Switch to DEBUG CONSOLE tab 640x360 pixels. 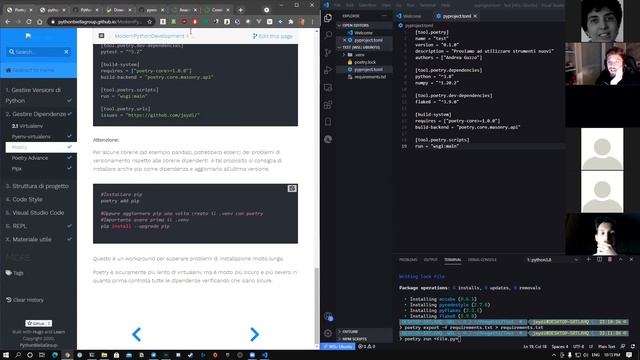click(x=482, y=260)
